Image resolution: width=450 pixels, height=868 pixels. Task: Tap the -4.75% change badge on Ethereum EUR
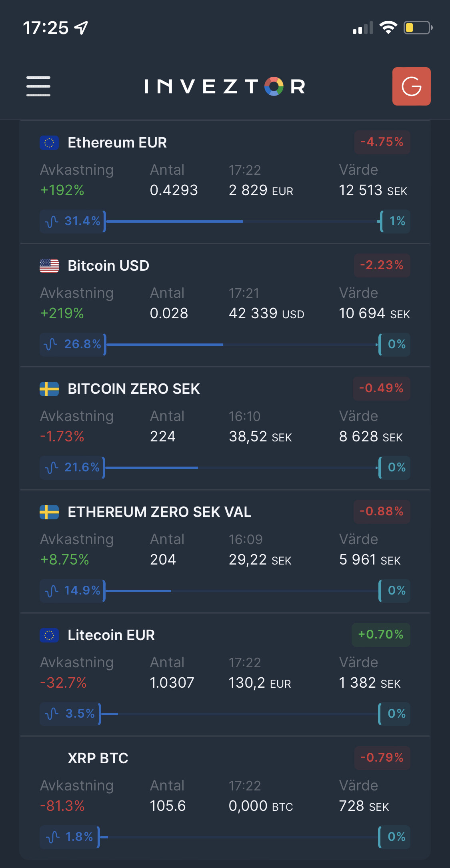pyautogui.click(x=382, y=142)
